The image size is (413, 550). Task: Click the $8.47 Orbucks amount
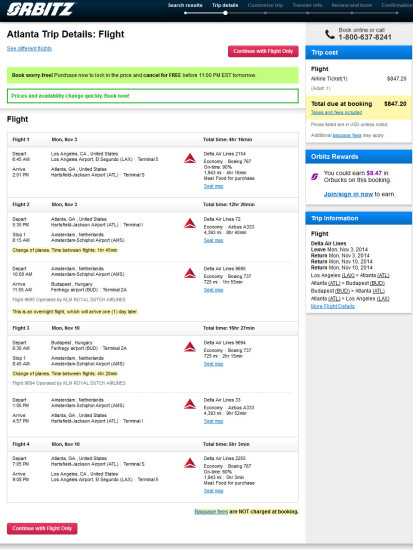tap(374, 173)
